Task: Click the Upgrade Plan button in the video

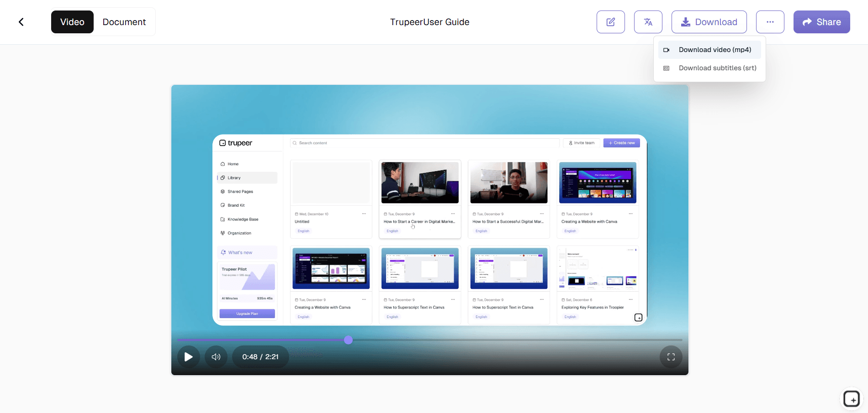Action: (x=247, y=314)
